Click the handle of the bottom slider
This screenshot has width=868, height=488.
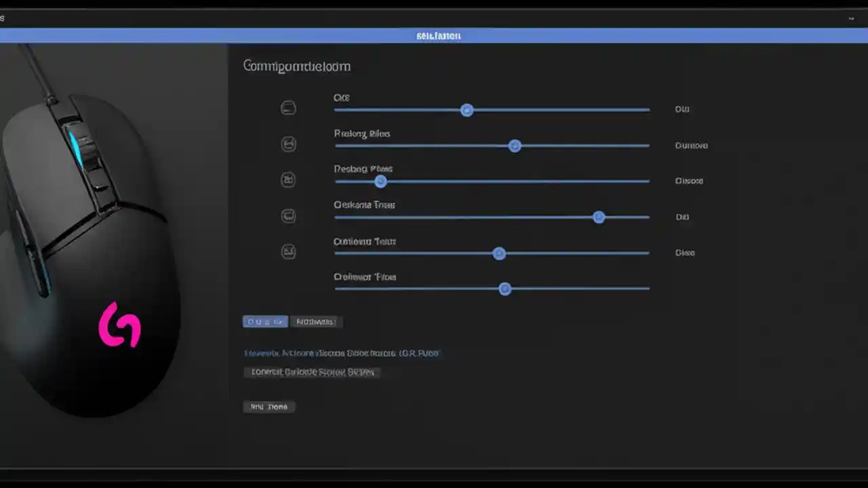coord(505,289)
